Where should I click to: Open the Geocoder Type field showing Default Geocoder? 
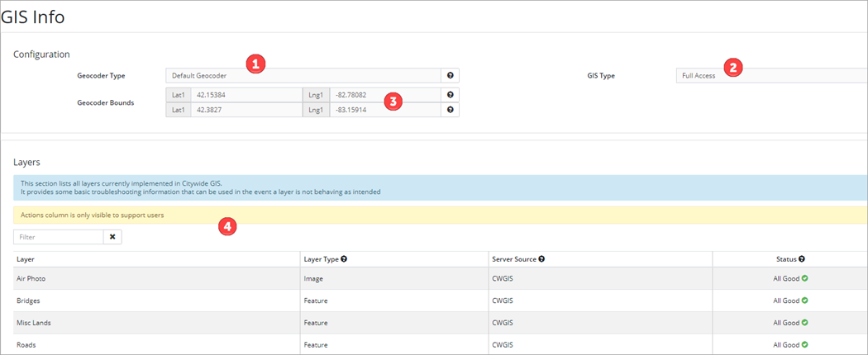coord(303,75)
